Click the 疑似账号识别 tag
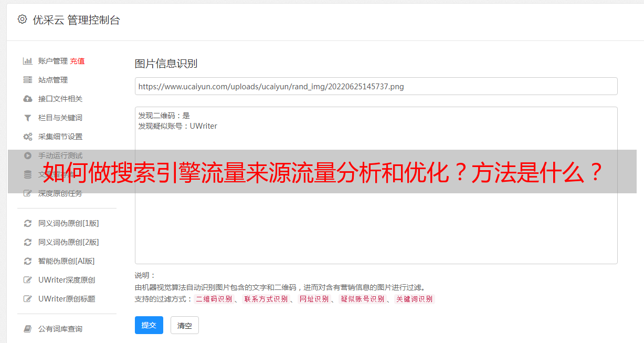644x343 pixels. pos(363,299)
